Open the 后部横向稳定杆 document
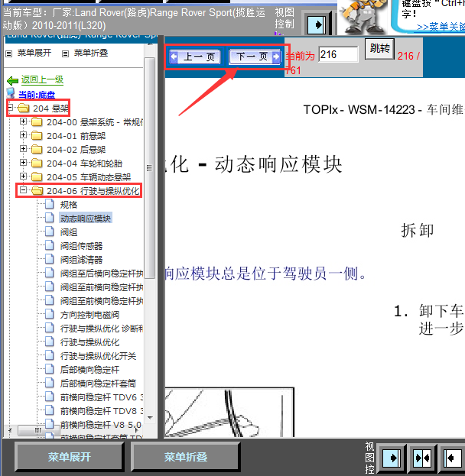Screen dimensions: 465x476 (x=89, y=370)
